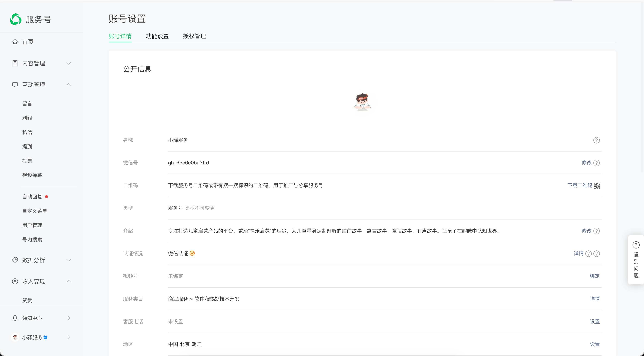Open 自动回复 in the sidebar

[x=32, y=197]
